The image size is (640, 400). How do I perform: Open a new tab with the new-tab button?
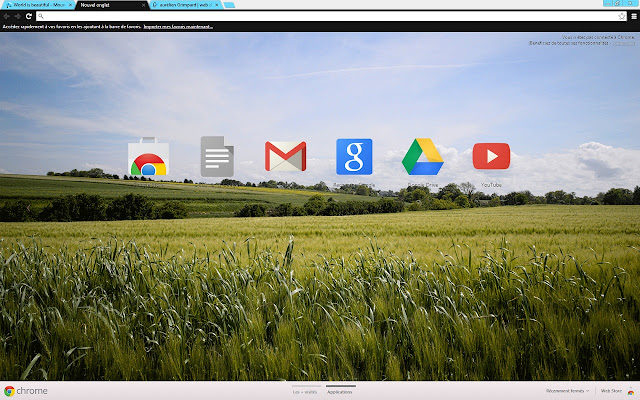pyautogui.click(x=229, y=5)
